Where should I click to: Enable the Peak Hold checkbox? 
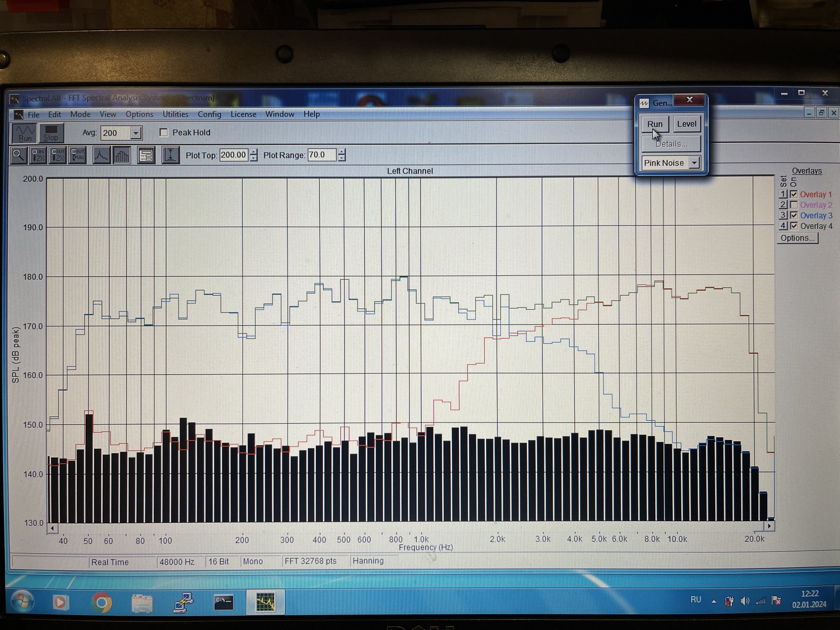tap(164, 133)
